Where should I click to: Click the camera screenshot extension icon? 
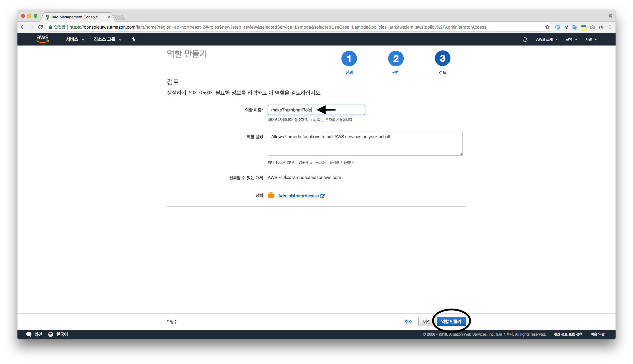592,27
